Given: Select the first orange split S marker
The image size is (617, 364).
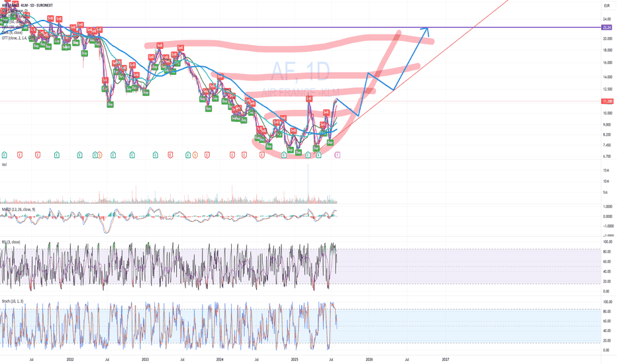Looking at the screenshot, I should point(99,155).
